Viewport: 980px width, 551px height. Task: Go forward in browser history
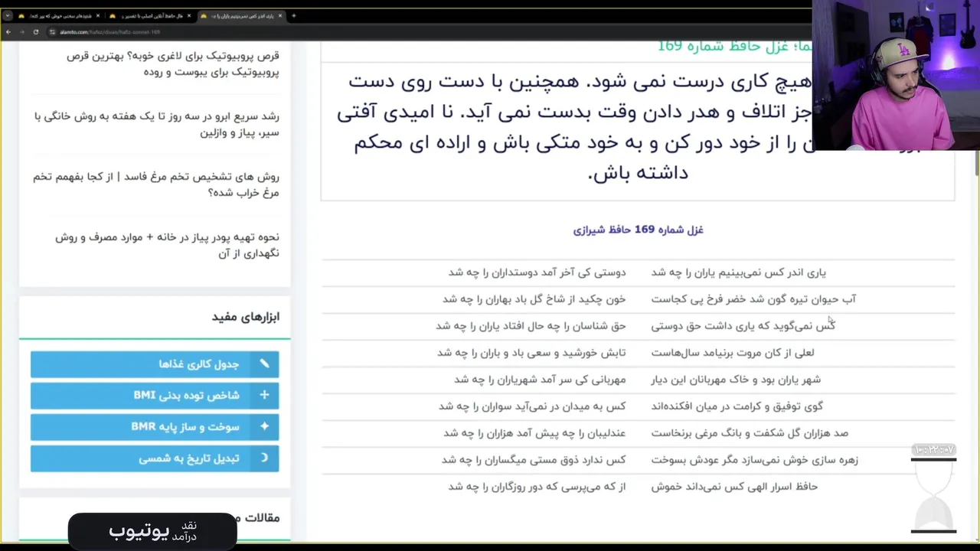click(21, 32)
